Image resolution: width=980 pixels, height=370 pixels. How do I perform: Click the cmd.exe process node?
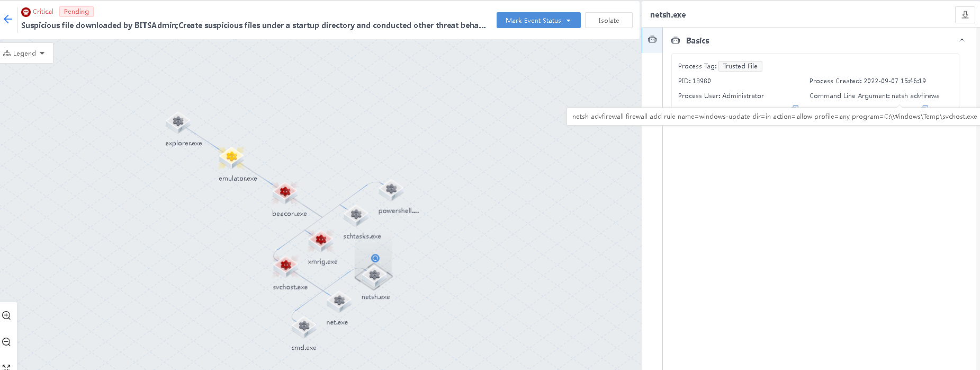coord(304,326)
